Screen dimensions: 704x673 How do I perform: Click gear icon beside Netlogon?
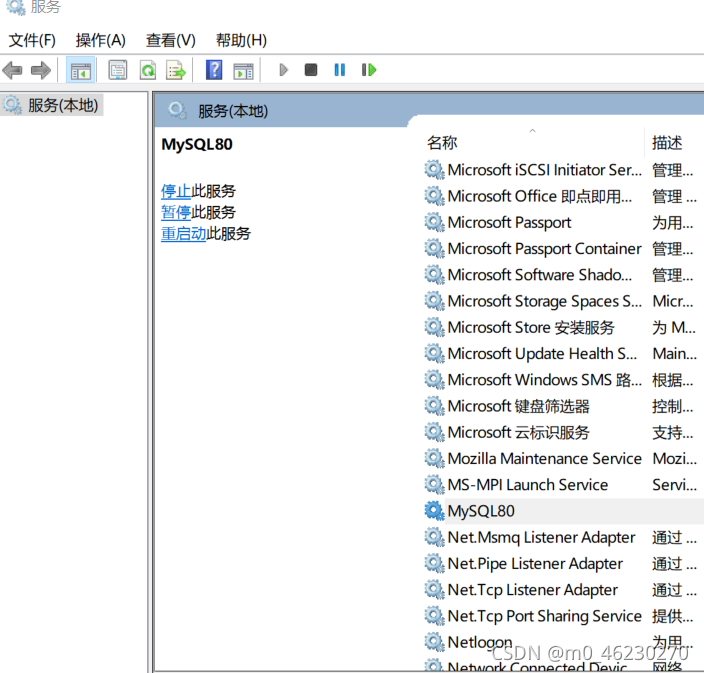[x=434, y=642]
